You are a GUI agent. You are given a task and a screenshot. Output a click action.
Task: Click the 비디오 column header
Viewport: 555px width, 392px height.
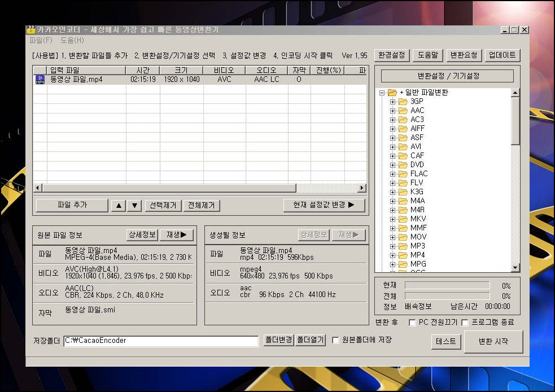point(224,70)
